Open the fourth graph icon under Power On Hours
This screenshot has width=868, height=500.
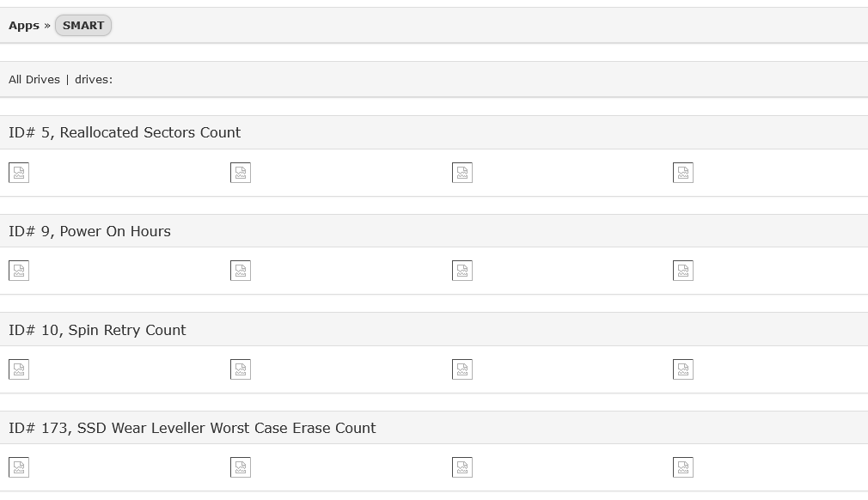683,271
